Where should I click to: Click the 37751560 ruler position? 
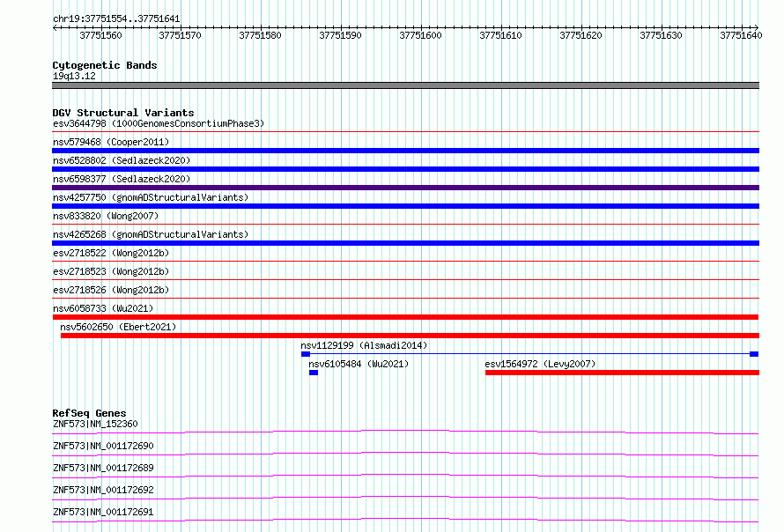pyautogui.click(x=100, y=35)
